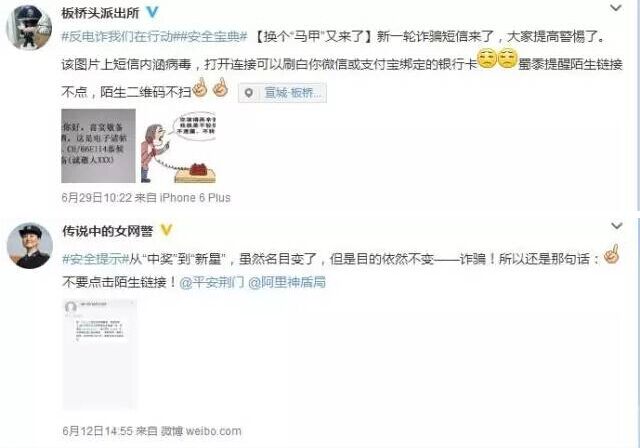Open mention @平安荆门
This screenshot has height=448, width=640.
click(x=212, y=282)
